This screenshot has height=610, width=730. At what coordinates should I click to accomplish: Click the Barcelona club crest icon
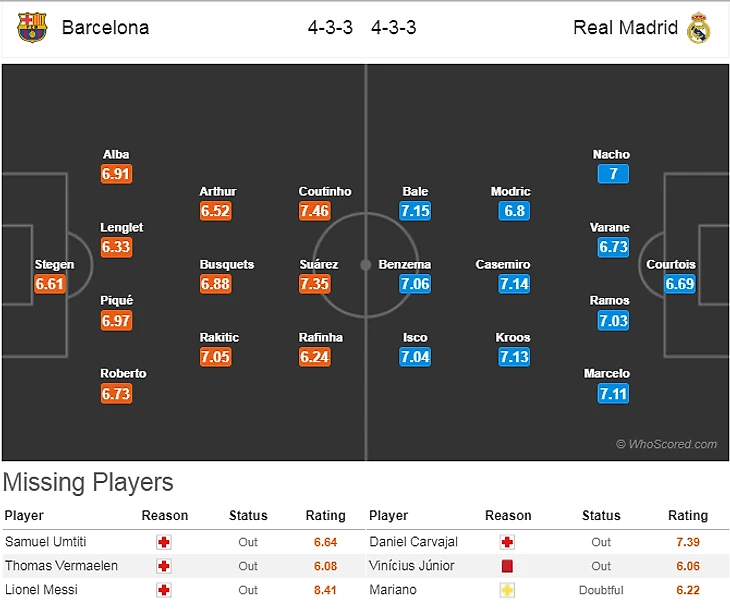[x=32, y=27]
